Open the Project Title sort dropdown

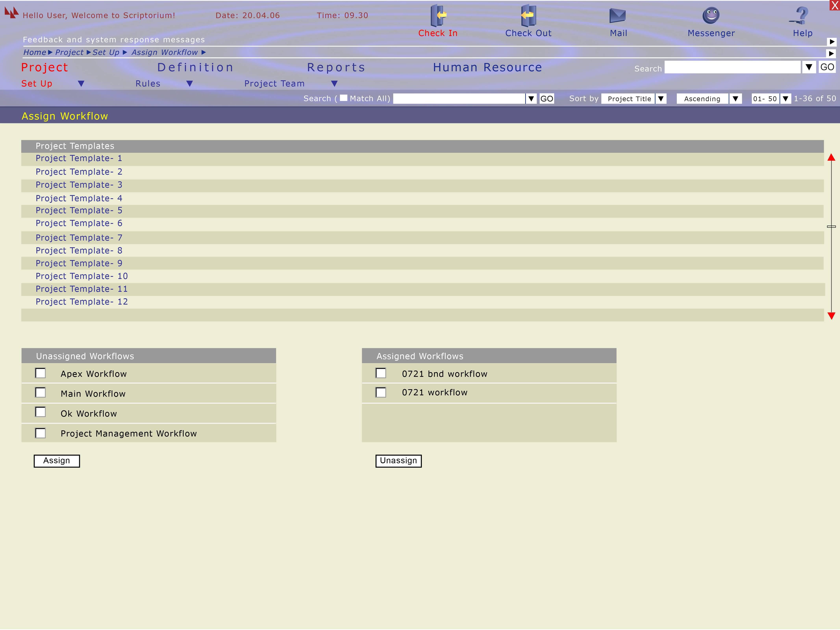pos(661,99)
